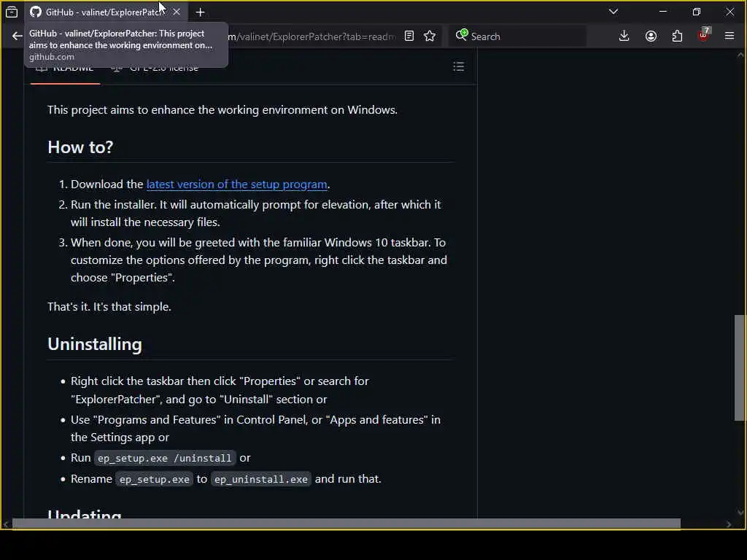The height and width of the screenshot is (560, 747).
Task: Open the Downloads panel
Action: [624, 36]
